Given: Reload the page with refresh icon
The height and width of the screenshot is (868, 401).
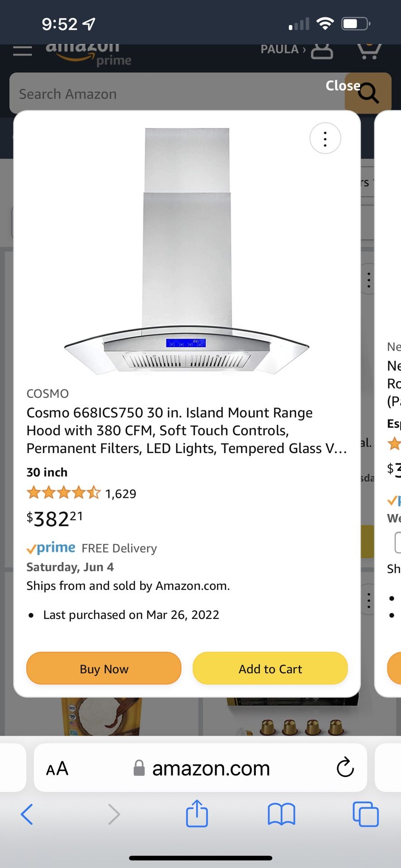Looking at the screenshot, I should 345,767.
